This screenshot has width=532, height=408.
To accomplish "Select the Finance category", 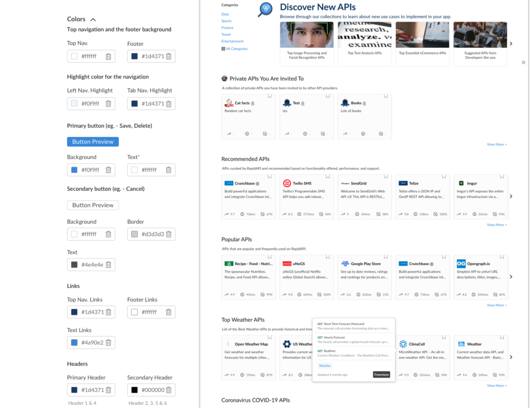I will pos(228,28).
